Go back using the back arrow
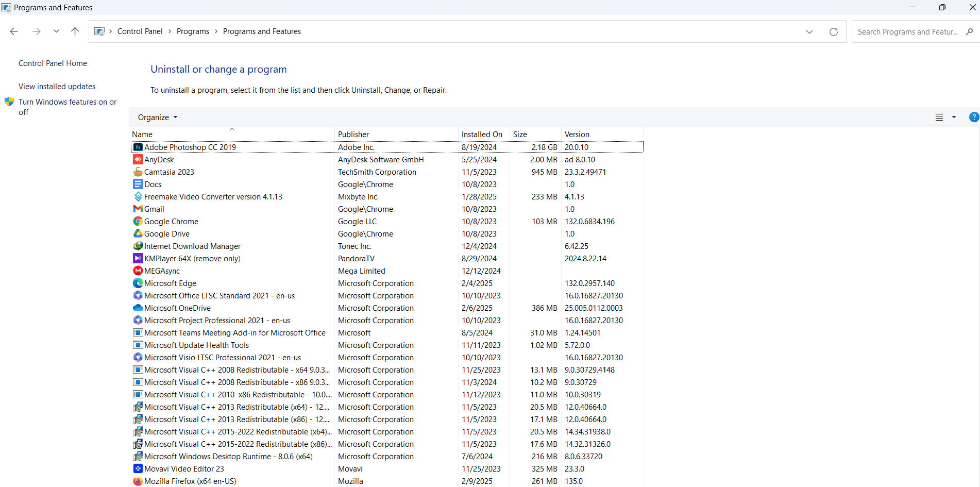Image resolution: width=980 pixels, height=487 pixels. point(14,31)
